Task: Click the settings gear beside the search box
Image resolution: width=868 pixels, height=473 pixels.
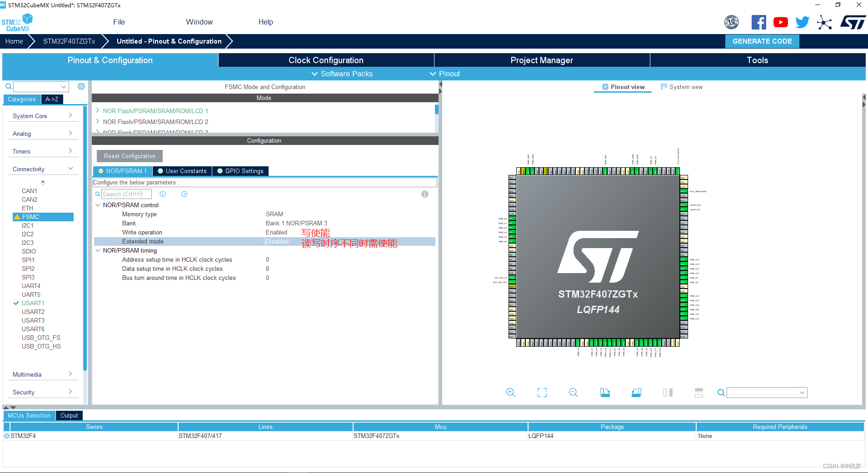Action: point(81,86)
